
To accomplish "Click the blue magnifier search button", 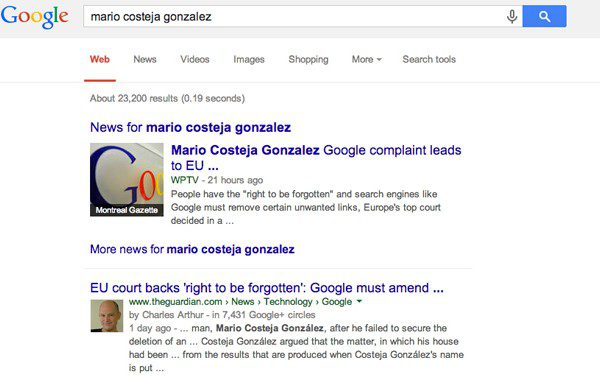I will click(x=544, y=16).
